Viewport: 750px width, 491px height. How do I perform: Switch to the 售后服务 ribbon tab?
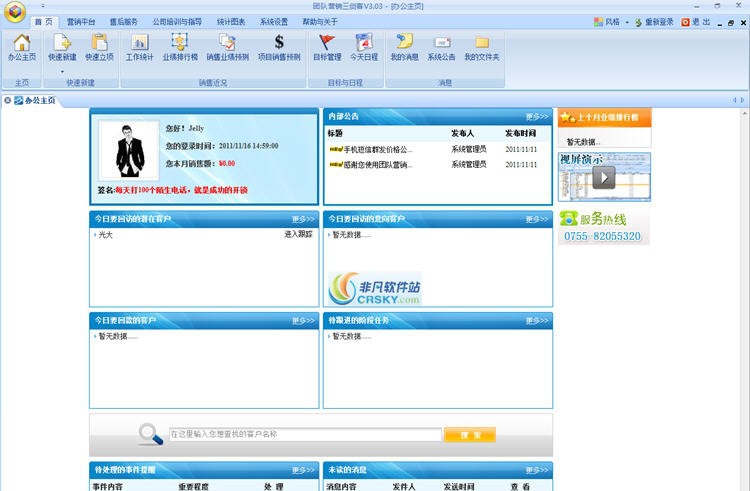[123, 22]
